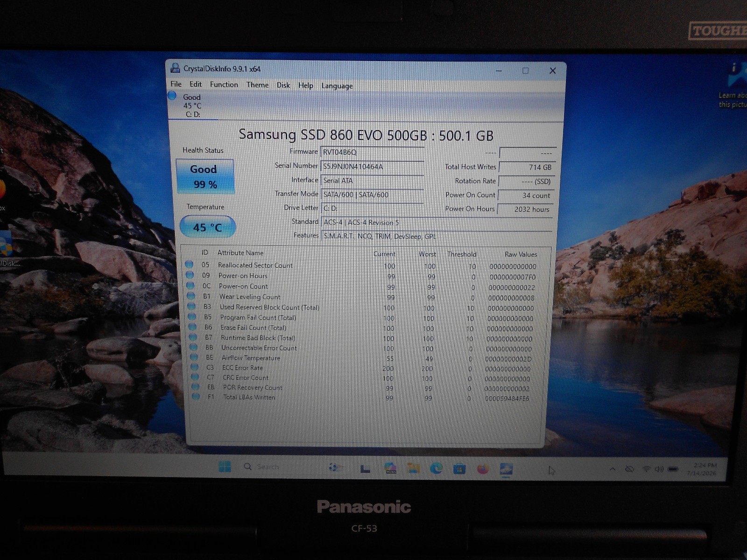The width and height of the screenshot is (747, 560).
Task: Select the Good 45 °C disk C: D: tab
Action: 192,105
